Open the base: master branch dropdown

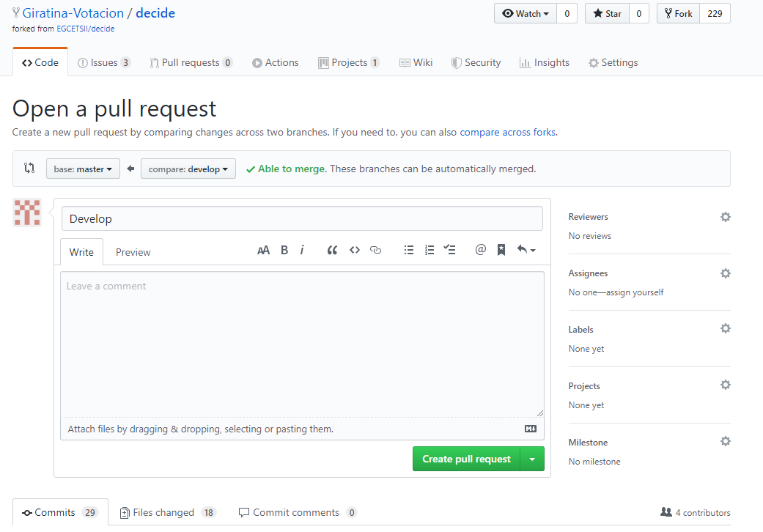coord(84,169)
